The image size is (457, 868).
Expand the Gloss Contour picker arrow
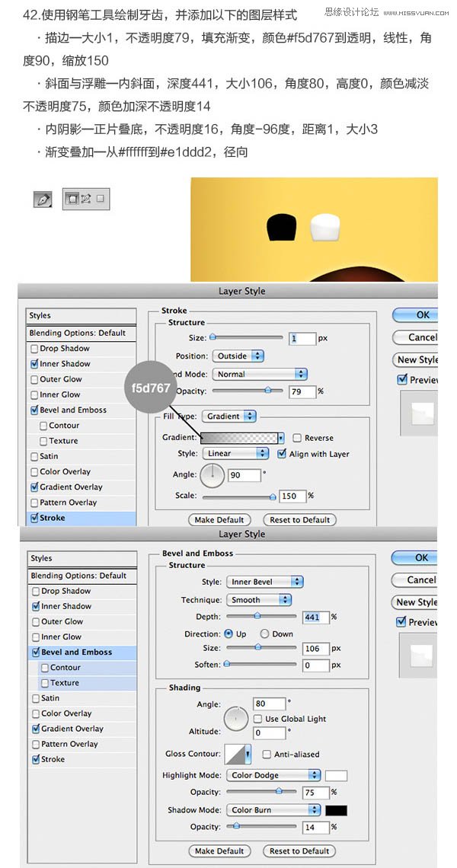[248, 754]
